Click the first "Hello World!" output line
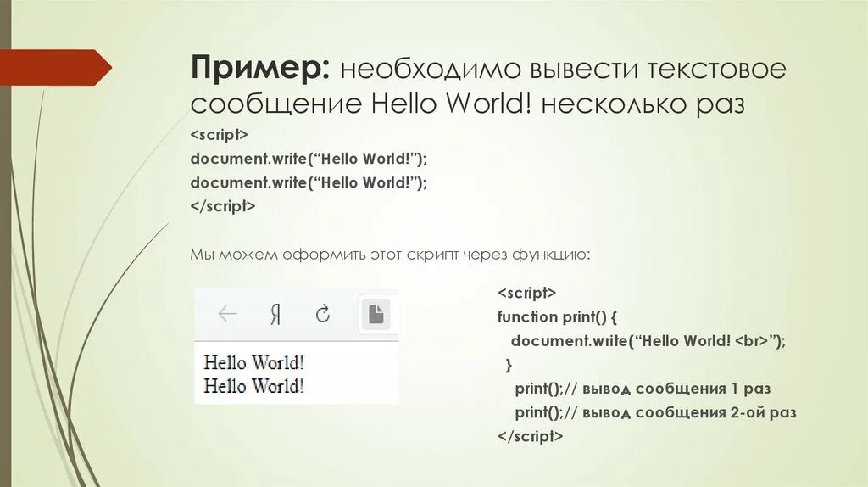The image size is (868, 487). coord(254,362)
